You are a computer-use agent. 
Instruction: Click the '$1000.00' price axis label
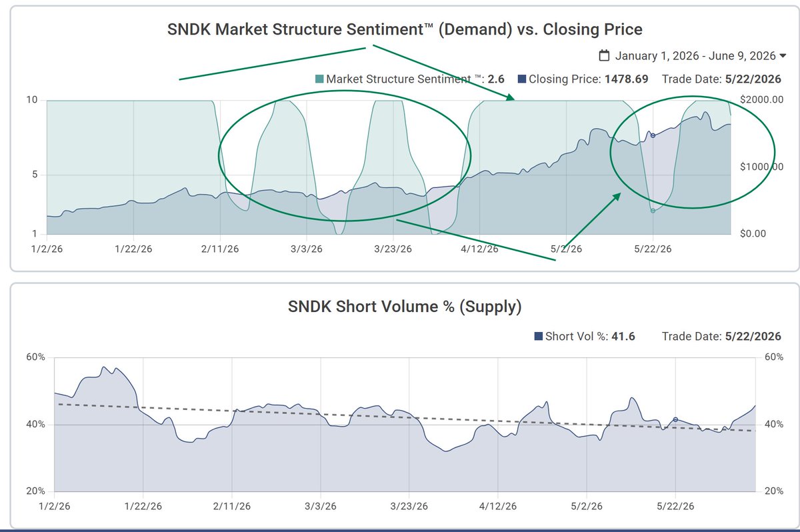[761, 167]
